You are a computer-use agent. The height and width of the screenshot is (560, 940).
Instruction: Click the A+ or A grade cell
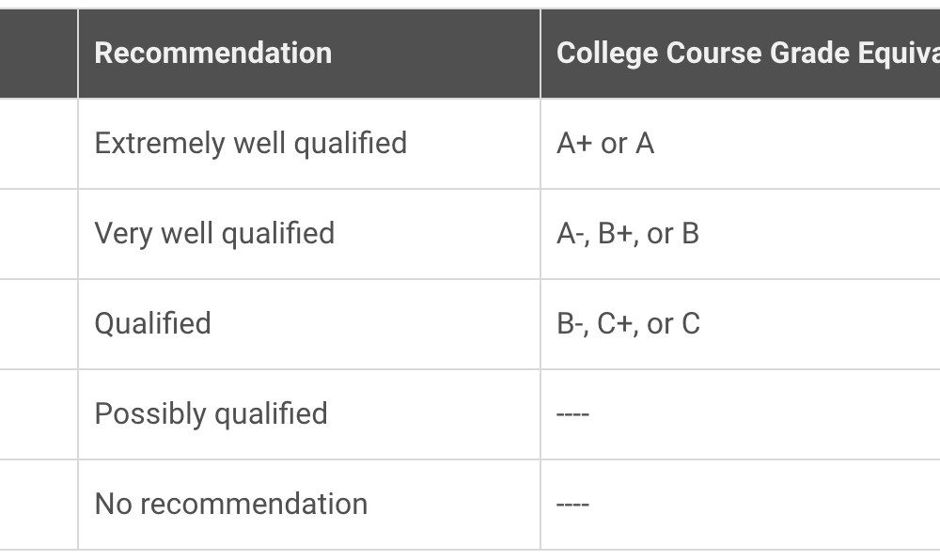[x=741, y=144]
